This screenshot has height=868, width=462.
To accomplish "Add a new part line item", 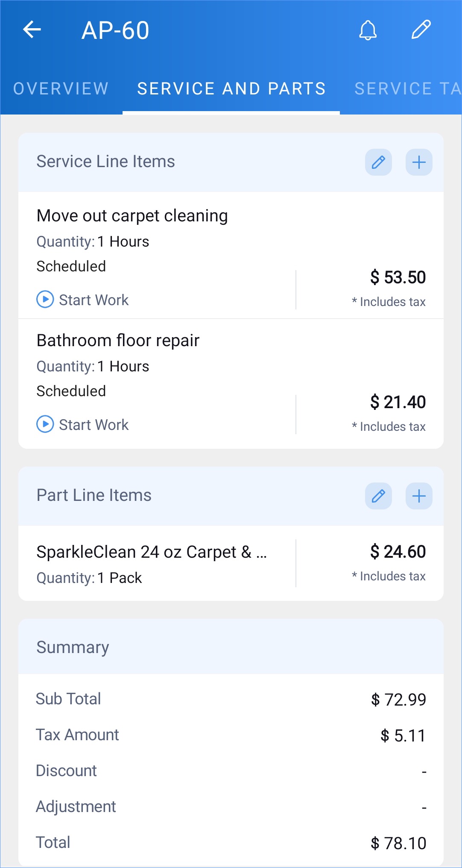I will coord(419,496).
